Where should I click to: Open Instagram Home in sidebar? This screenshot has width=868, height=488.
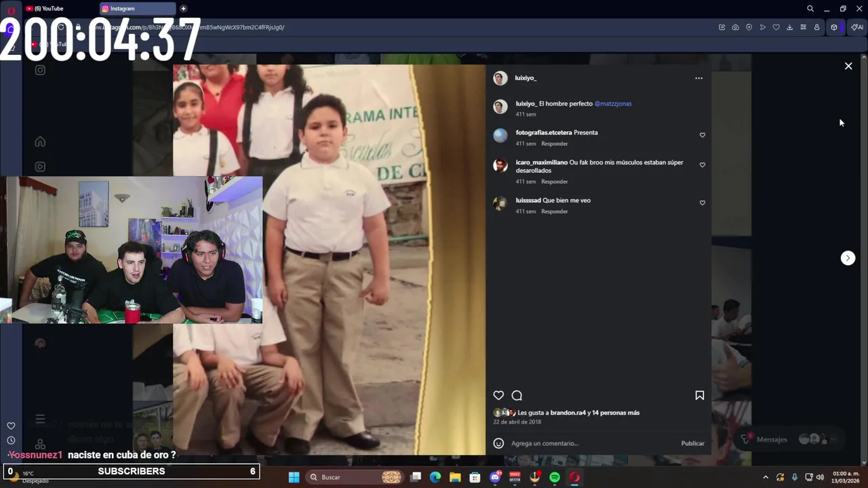click(x=40, y=142)
